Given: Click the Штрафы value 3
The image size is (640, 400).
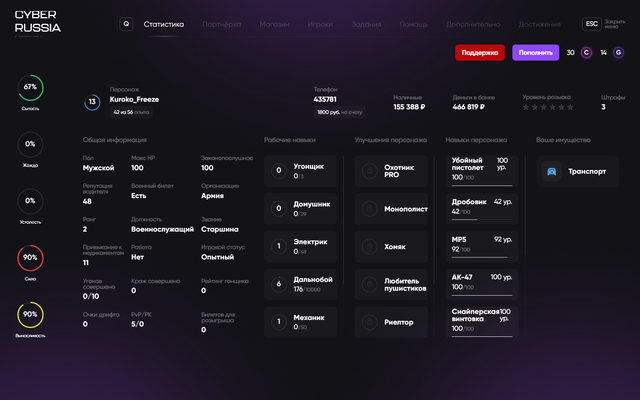Looking at the screenshot, I should [603, 107].
